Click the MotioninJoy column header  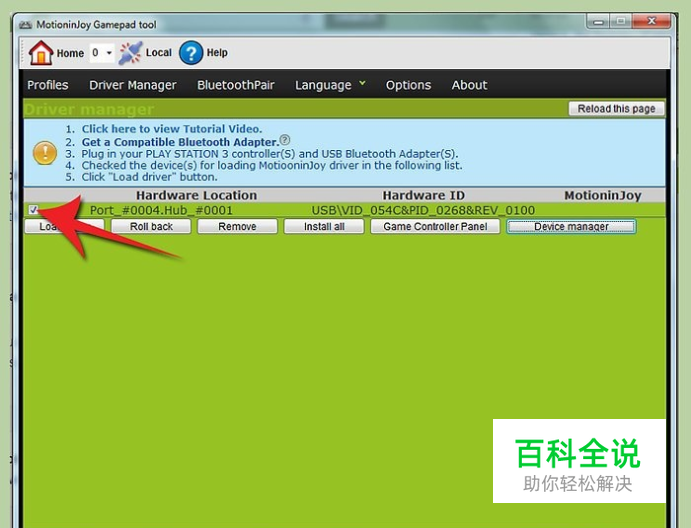(x=603, y=195)
